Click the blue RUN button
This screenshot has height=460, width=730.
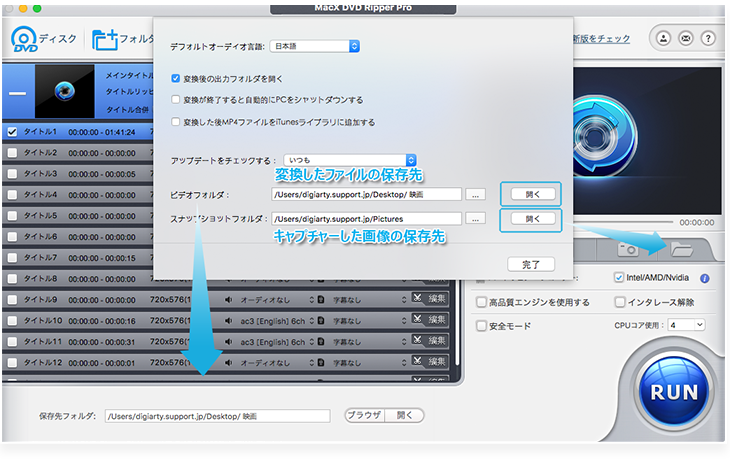pos(674,392)
